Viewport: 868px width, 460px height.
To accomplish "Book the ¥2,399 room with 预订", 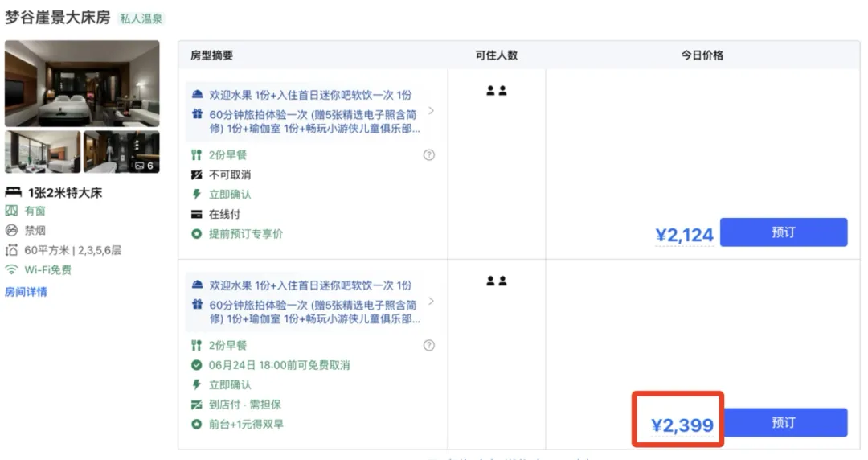I will [785, 423].
